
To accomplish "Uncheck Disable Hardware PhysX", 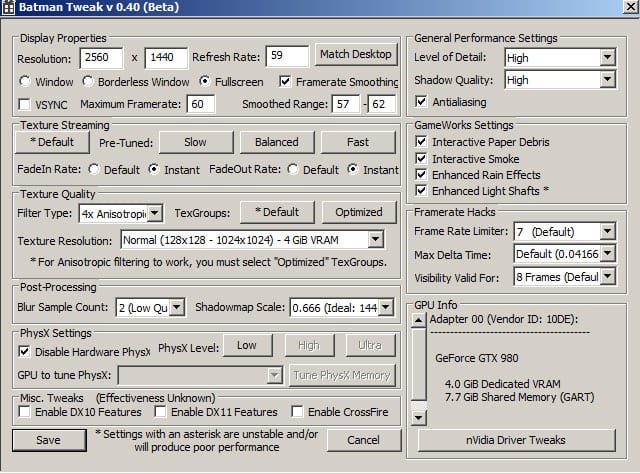I will [25, 351].
